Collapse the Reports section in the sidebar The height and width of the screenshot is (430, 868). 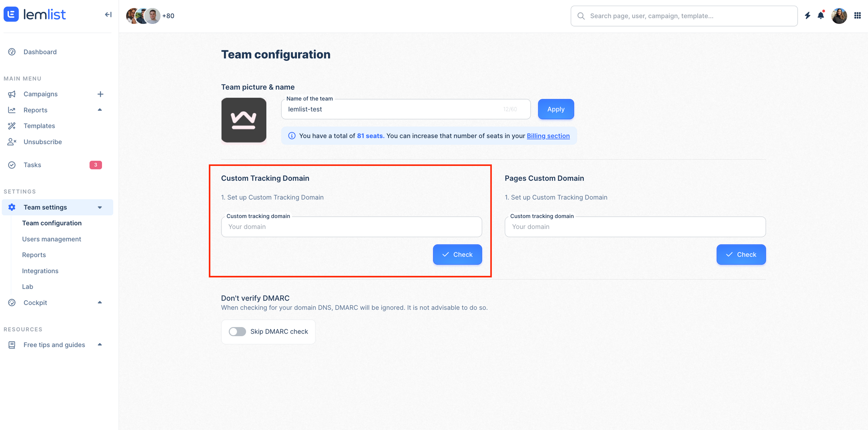(x=100, y=110)
